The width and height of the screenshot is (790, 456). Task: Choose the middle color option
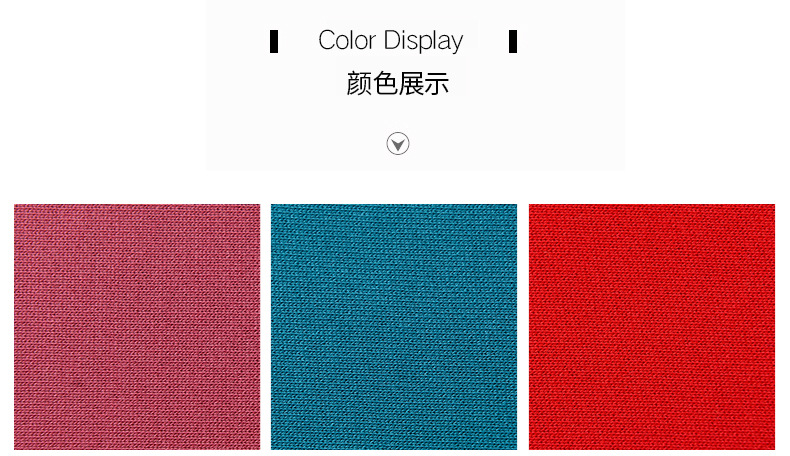point(394,327)
